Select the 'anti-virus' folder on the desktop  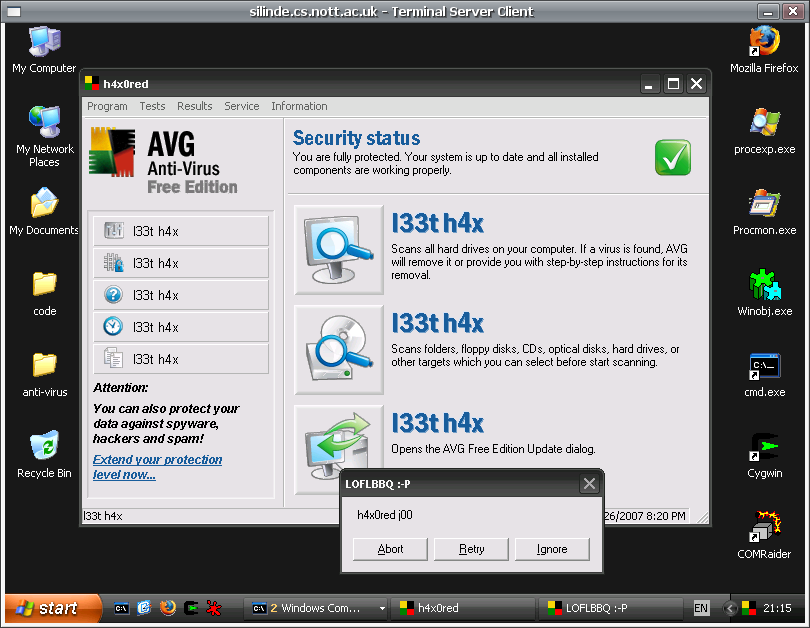(x=45, y=375)
